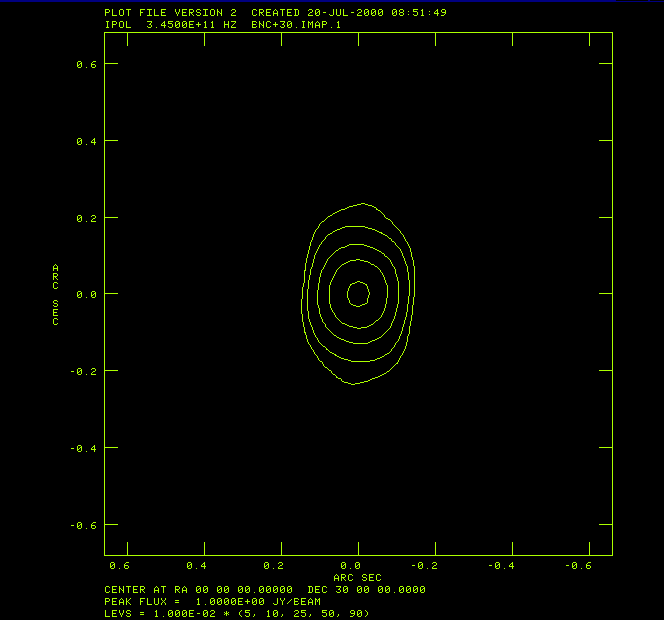Click the y-axis tick label 0.6
The image size is (664, 620).
86,64
